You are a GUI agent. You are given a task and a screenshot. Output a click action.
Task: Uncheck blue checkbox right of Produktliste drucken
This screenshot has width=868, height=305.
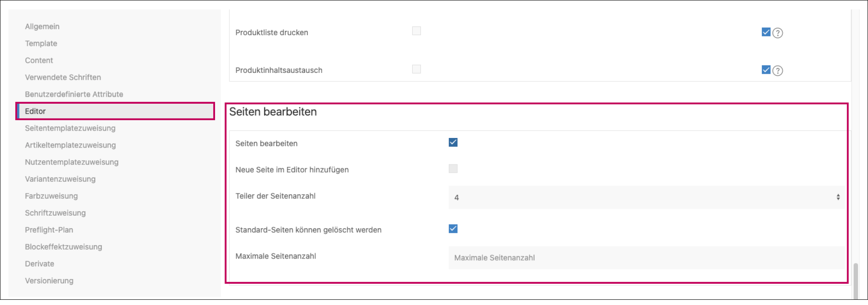(x=766, y=32)
